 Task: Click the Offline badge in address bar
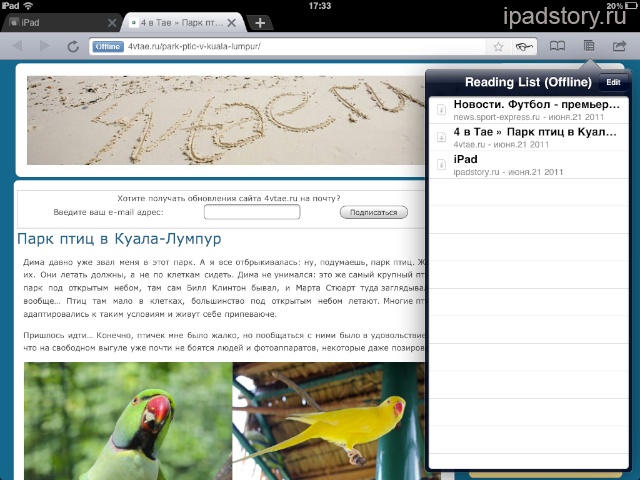[x=108, y=47]
